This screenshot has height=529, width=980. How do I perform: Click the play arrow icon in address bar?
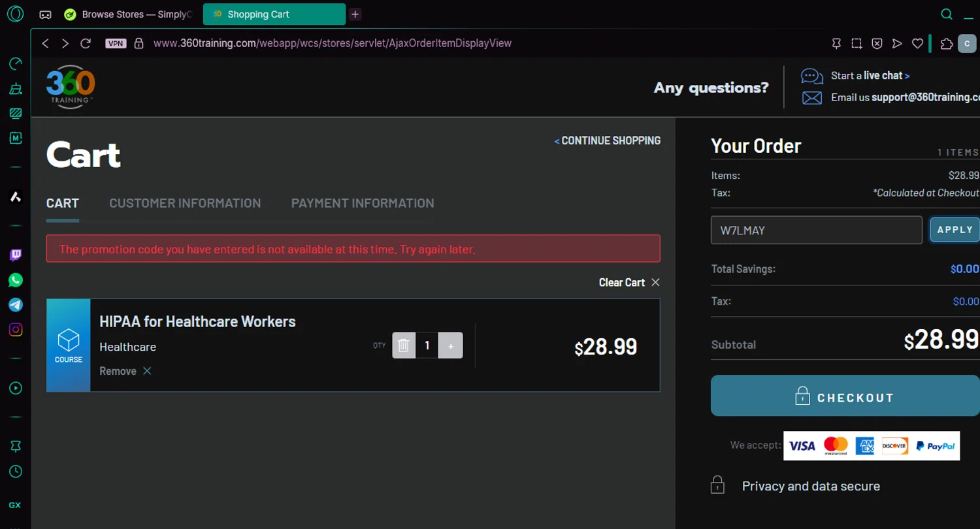897,43
